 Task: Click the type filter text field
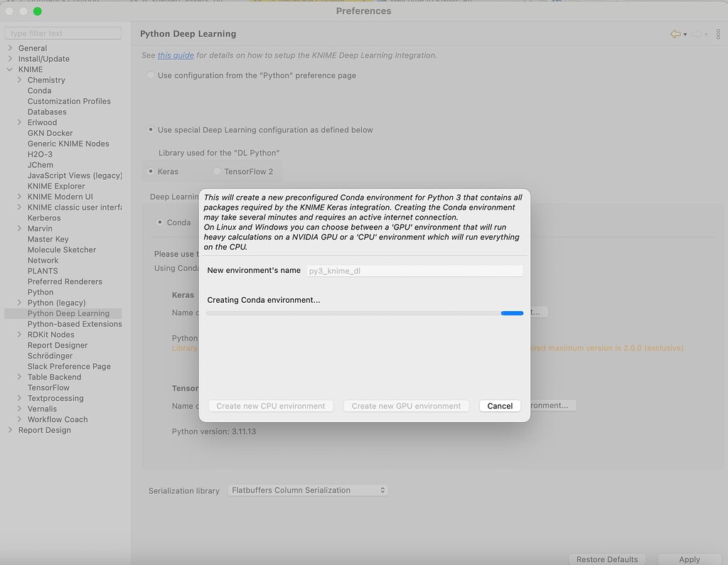point(62,33)
